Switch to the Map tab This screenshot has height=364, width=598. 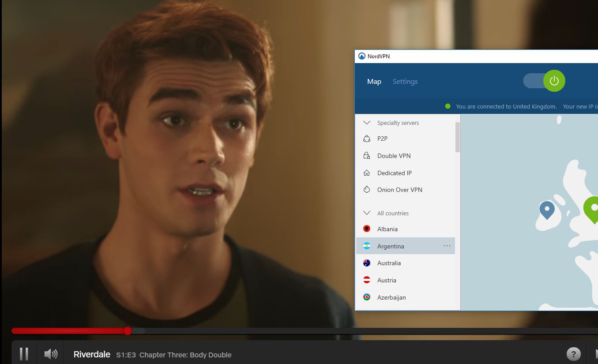pyautogui.click(x=374, y=82)
